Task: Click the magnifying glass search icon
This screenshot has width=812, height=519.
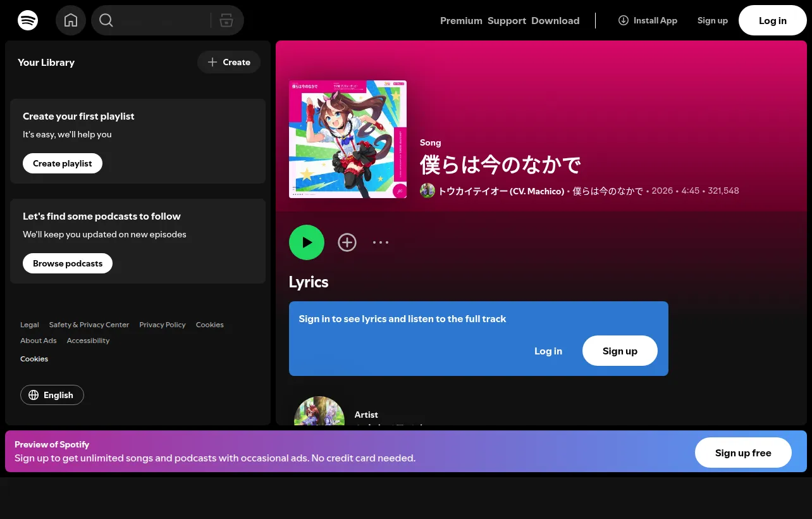Action: 106,20
